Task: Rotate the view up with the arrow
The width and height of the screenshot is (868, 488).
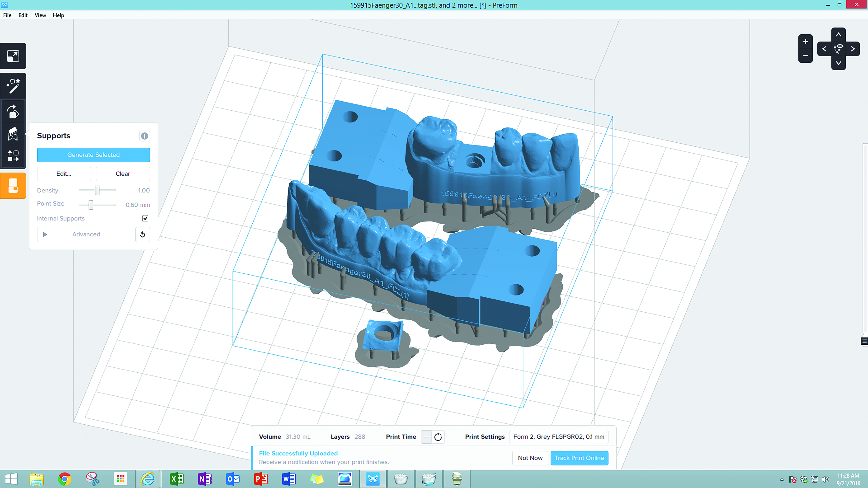Action: (x=838, y=35)
